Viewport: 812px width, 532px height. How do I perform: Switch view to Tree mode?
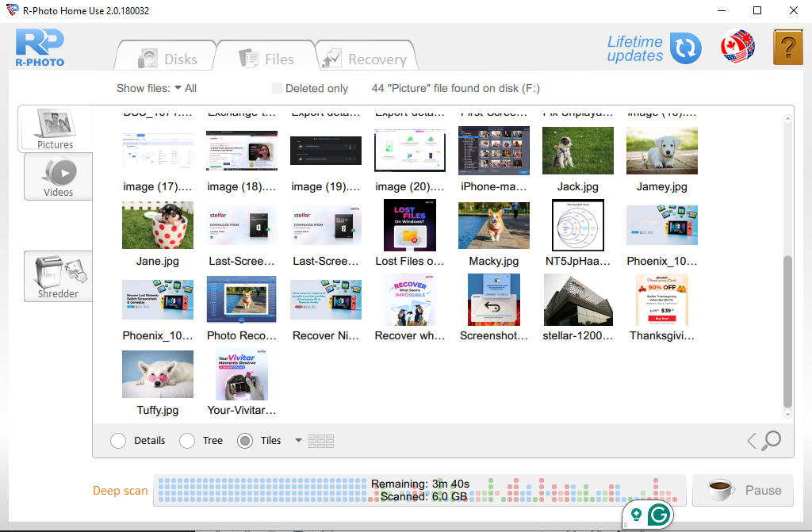pos(187,440)
